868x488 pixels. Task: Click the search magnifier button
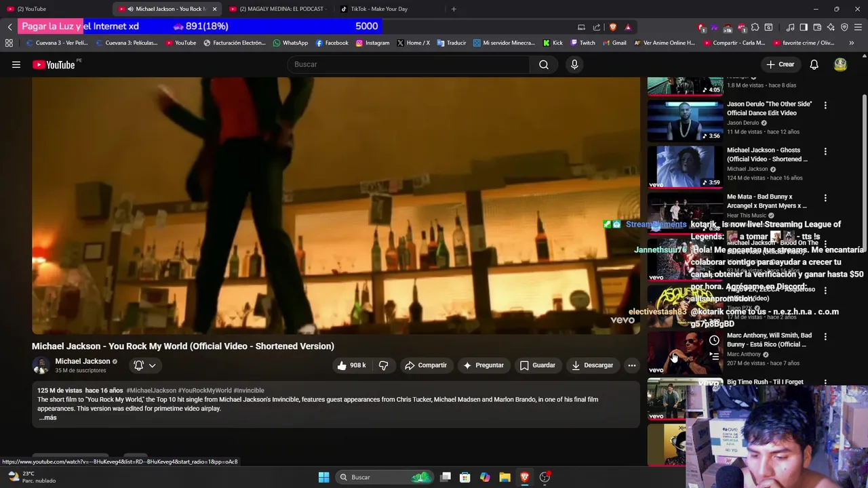point(544,64)
